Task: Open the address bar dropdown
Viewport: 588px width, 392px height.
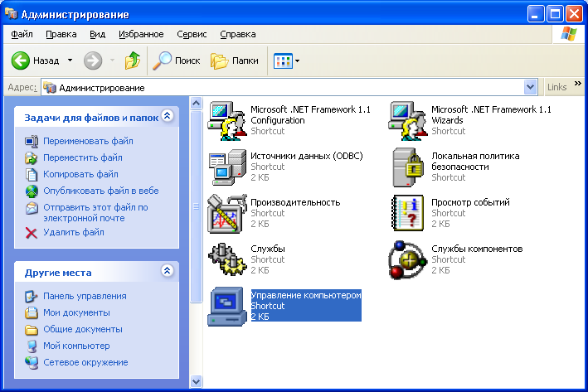Action: (x=530, y=87)
